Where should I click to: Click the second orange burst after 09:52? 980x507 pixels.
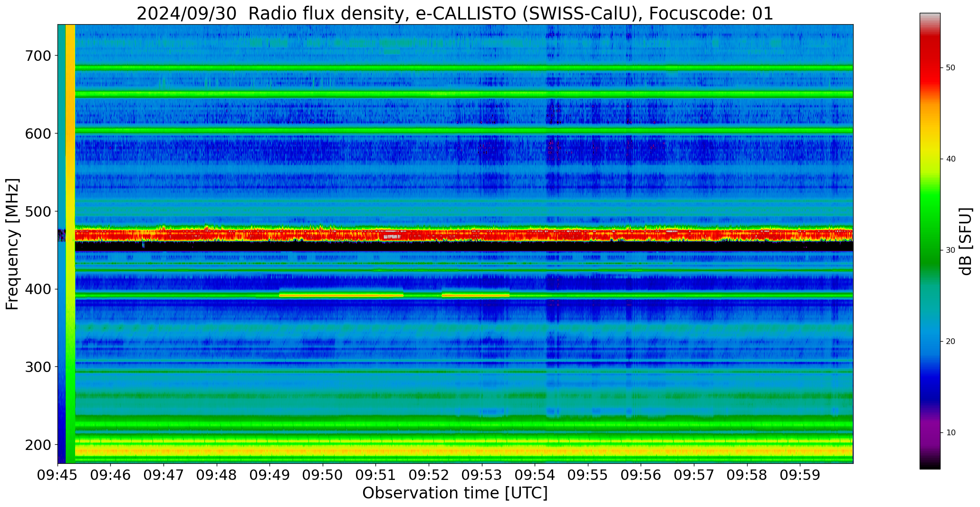point(475,295)
